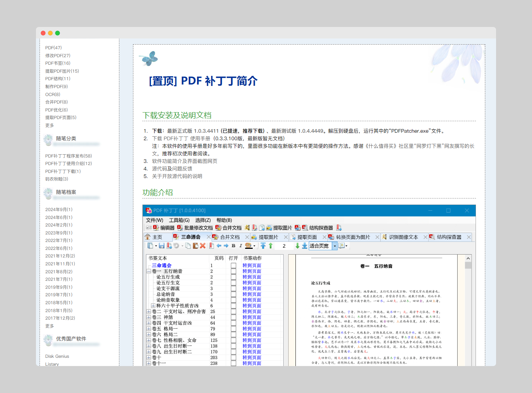Collapse the 卷一 五行纳音 tree node
The width and height of the screenshot is (532, 393).
tap(149, 271)
